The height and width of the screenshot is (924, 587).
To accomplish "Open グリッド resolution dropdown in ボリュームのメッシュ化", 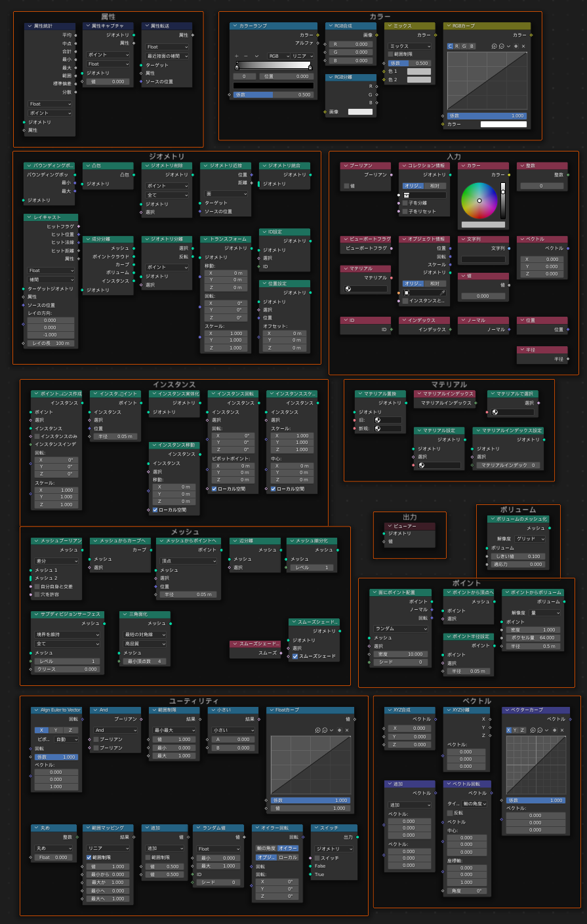I will pyautogui.click(x=531, y=538).
